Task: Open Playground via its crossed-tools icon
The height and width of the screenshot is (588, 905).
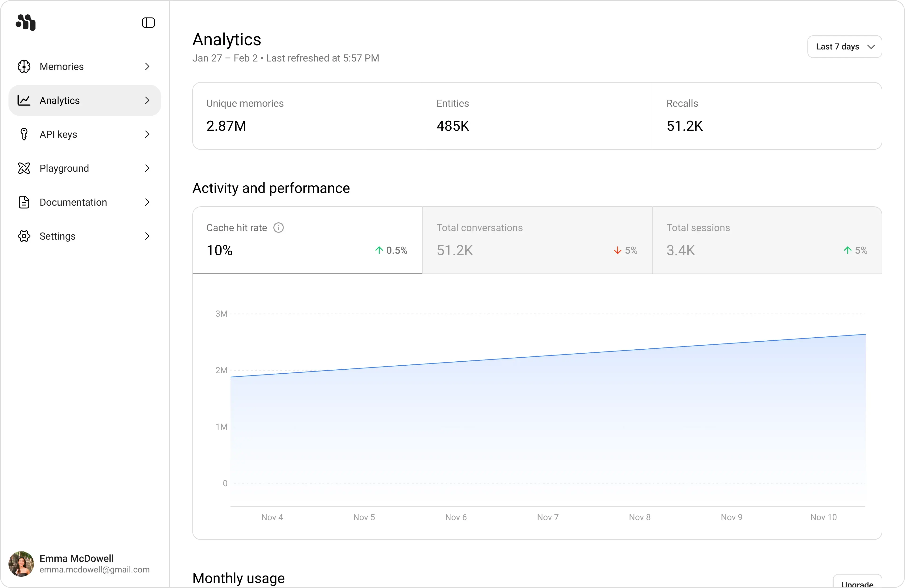Action: coord(24,168)
